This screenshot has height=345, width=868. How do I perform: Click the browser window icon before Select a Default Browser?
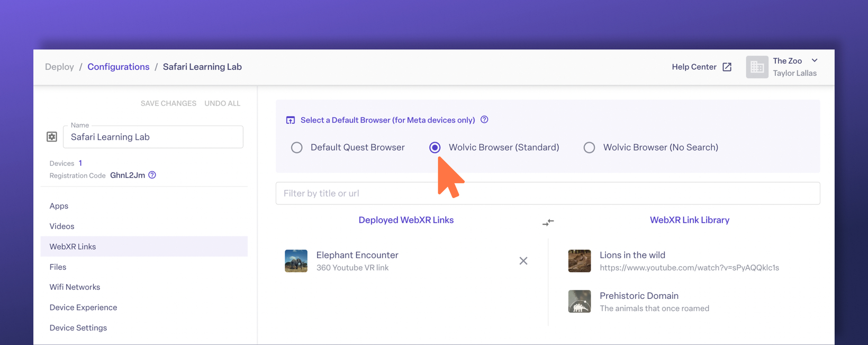coord(291,120)
